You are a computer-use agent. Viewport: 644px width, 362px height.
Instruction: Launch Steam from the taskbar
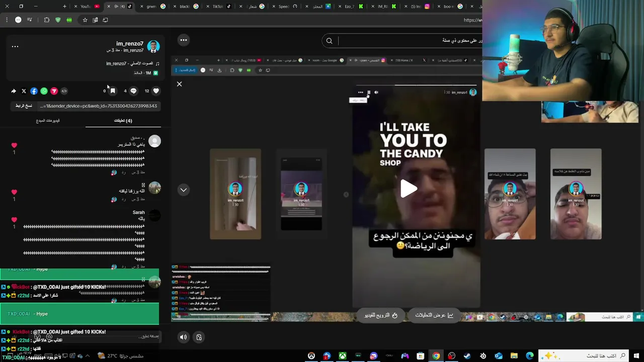(x=467, y=356)
